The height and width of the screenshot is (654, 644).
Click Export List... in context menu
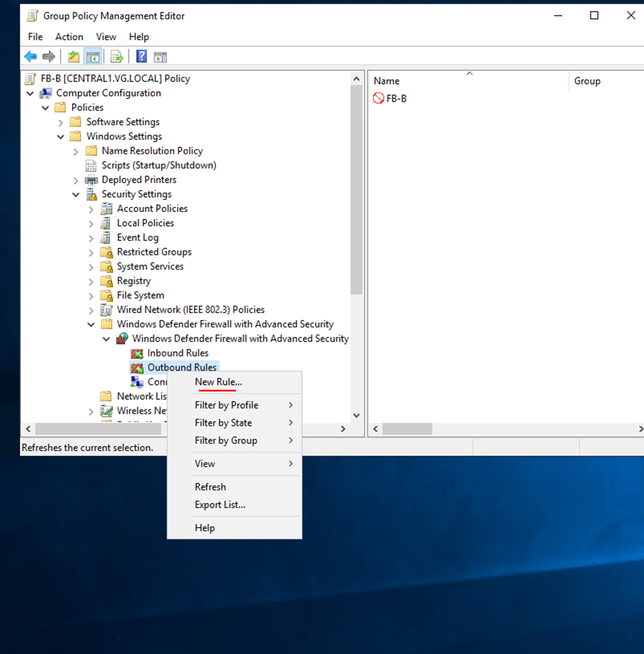pyautogui.click(x=220, y=505)
